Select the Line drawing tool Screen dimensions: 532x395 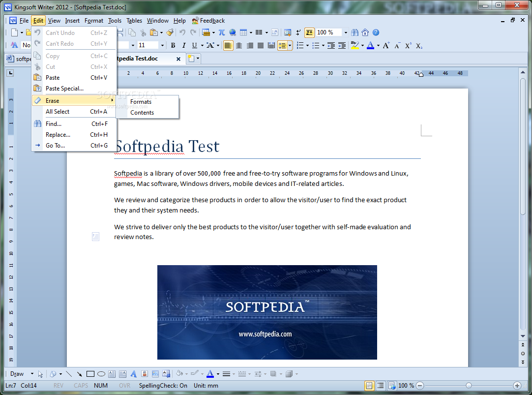(69, 374)
